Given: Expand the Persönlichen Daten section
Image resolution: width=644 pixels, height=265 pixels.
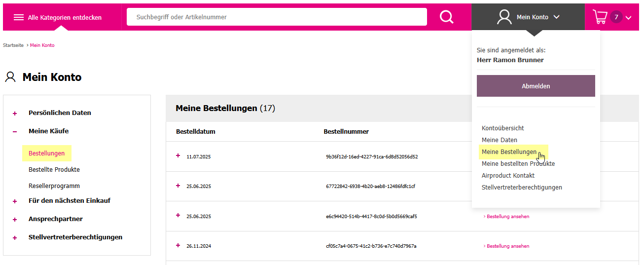Looking at the screenshot, I should (x=15, y=113).
